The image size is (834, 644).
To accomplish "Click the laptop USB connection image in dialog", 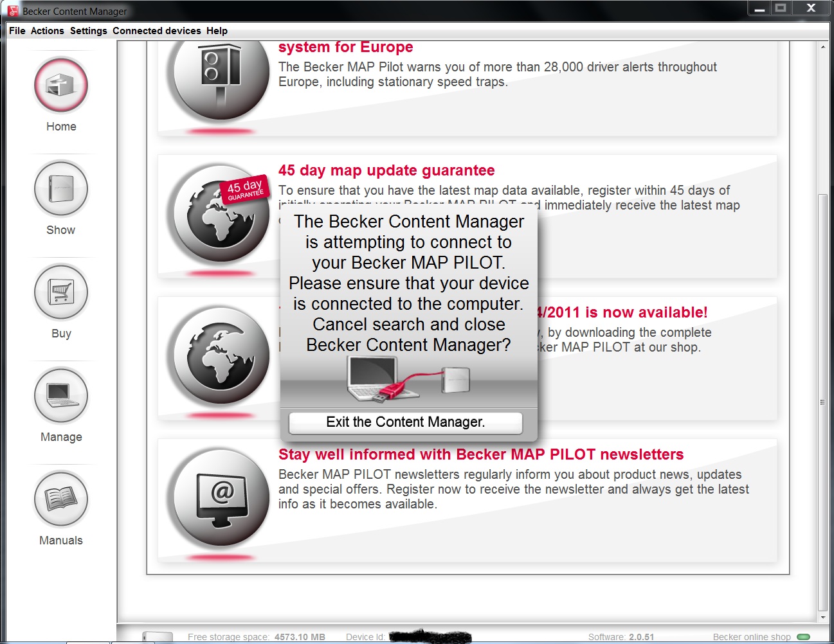I will coord(408,379).
